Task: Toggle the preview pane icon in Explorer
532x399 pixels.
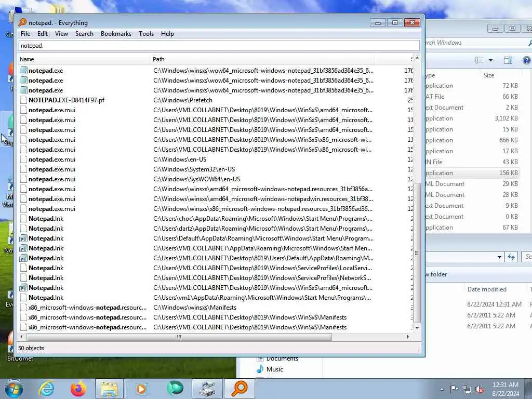Action: click(508, 60)
